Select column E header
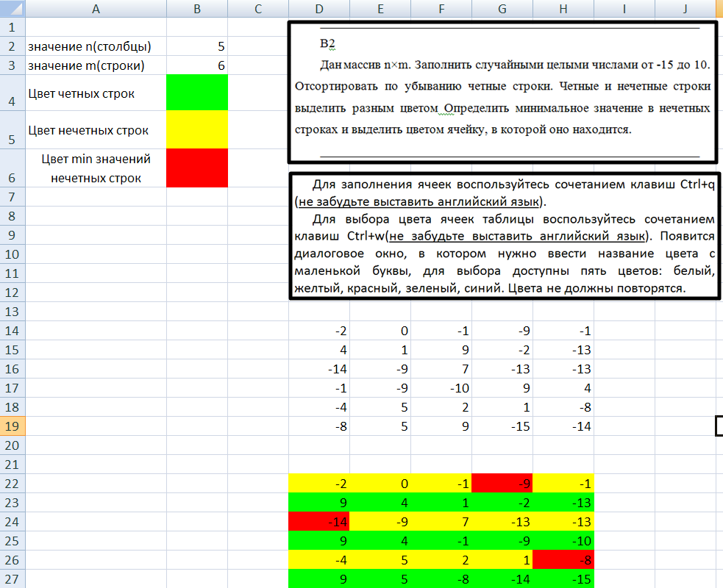The image size is (723, 588). pyautogui.click(x=380, y=8)
